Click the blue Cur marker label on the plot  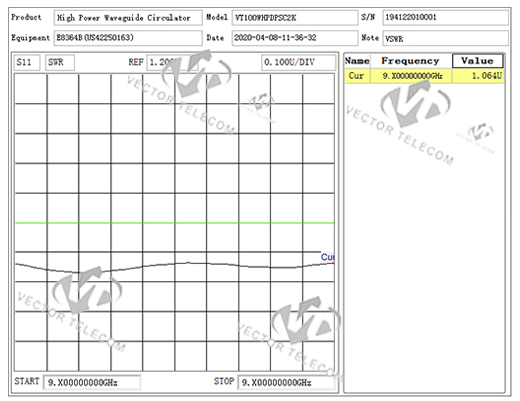pyautogui.click(x=327, y=257)
